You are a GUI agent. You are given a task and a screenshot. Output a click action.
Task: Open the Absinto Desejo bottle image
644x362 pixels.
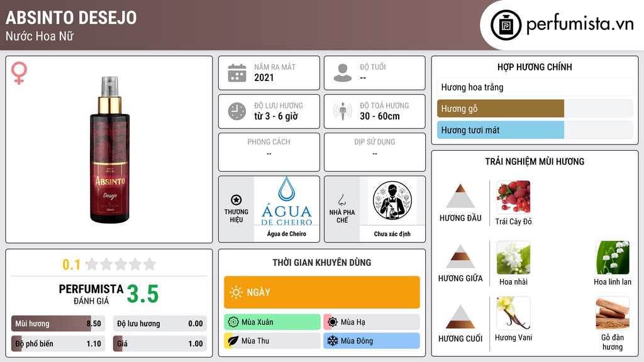coord(109,150)
